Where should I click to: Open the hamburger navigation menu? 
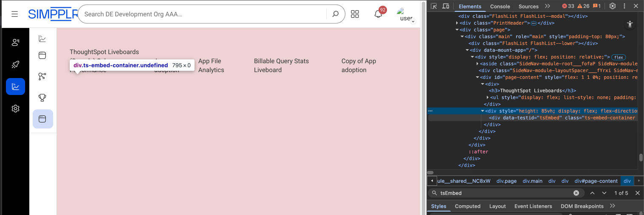click(14, 14)
